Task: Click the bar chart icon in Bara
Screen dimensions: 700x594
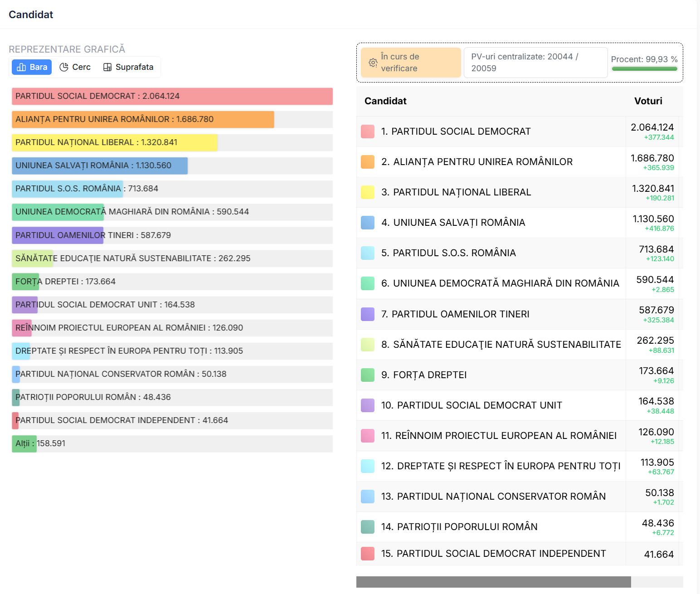Action: 21,67
